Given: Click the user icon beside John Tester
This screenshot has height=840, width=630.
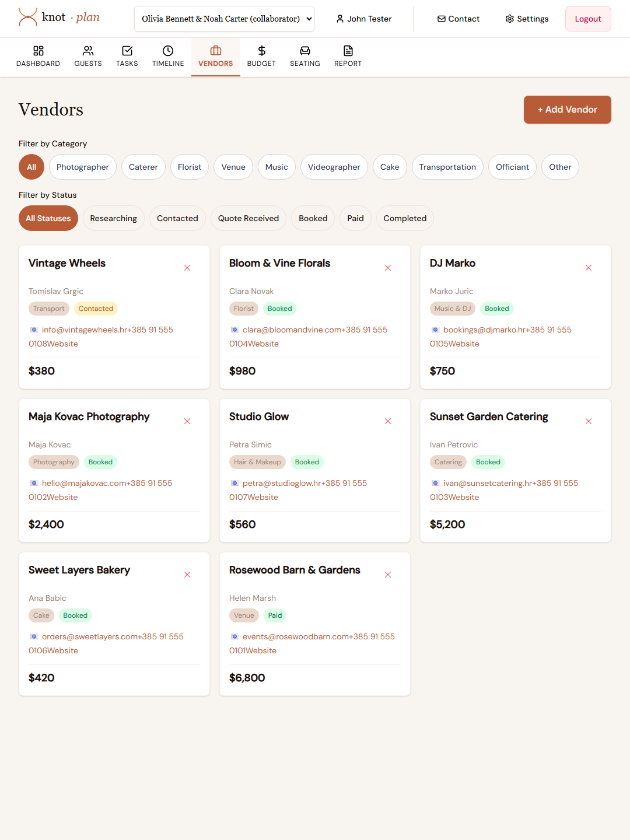Looking at the screenshot, I should 340,19.
